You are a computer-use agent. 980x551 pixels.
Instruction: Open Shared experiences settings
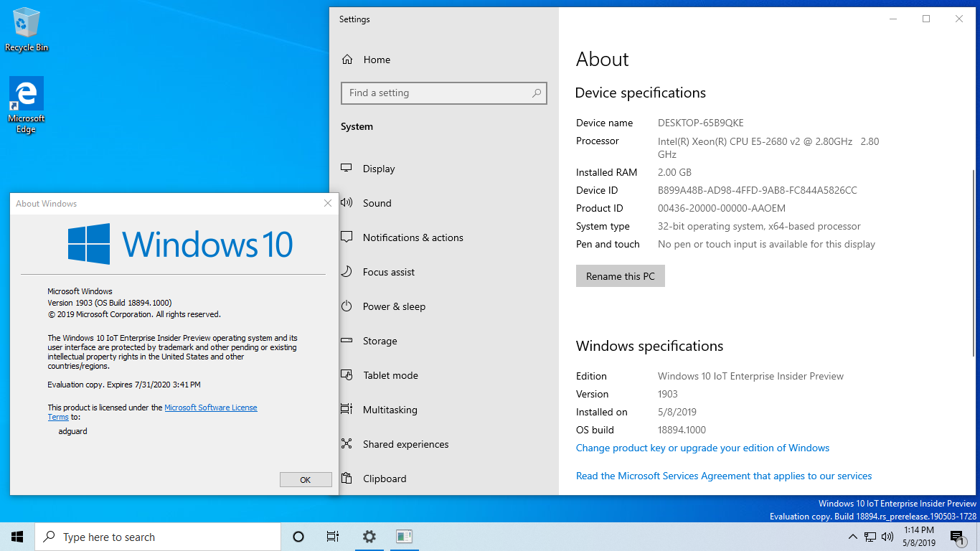(406, 444)
